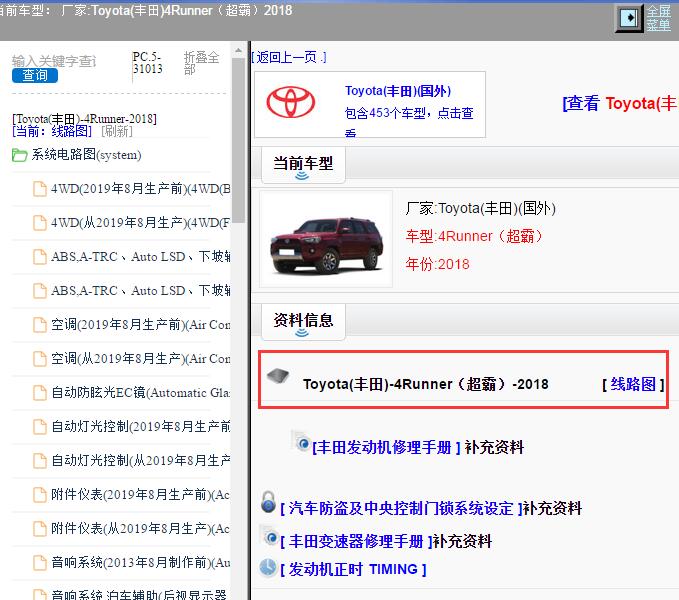Viewport: 679px width, 600px height.
Task: Open 自动灯光控制(从2019年8月生产) entry
Action: 140,461
